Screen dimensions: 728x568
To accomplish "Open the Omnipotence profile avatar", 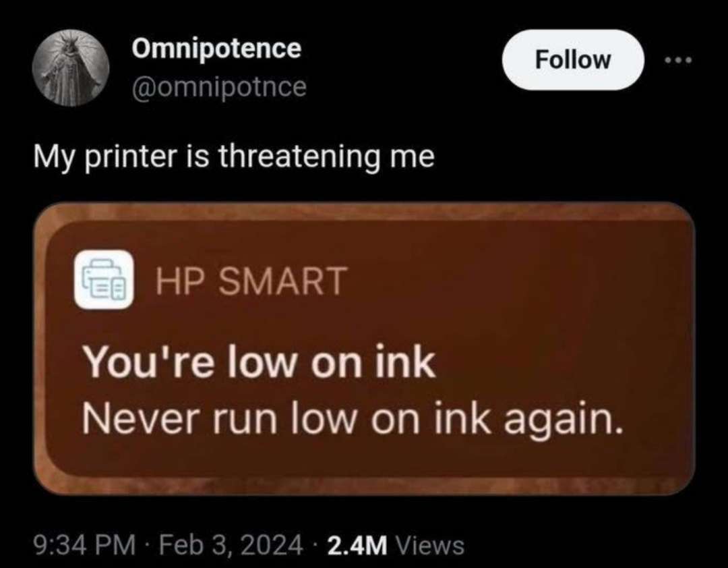I will pos(71,68).
